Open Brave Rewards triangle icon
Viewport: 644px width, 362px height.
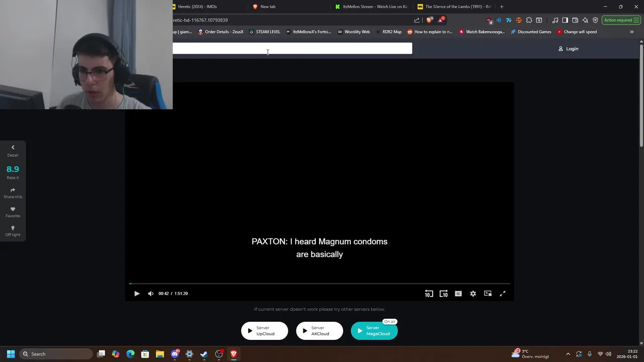[x=441, y=20]
